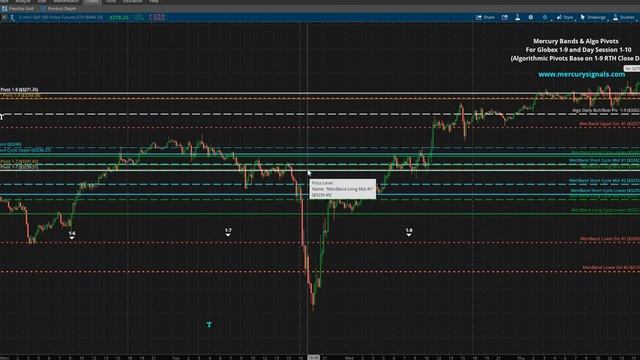Open chart settings gear icon
Screen dimensions: 640x360
(531, 17)
